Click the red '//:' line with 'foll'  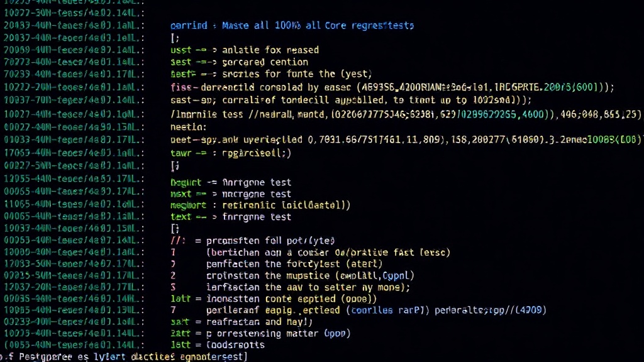point(253,241)
